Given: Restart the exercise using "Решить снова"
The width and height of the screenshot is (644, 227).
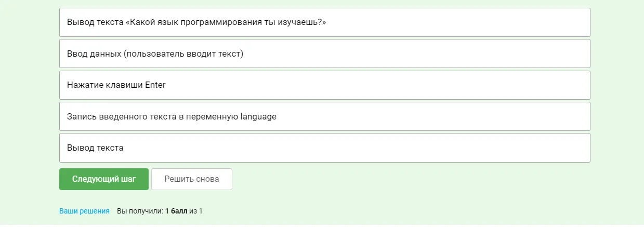Looking at the screenshot, I should (192, 179).
